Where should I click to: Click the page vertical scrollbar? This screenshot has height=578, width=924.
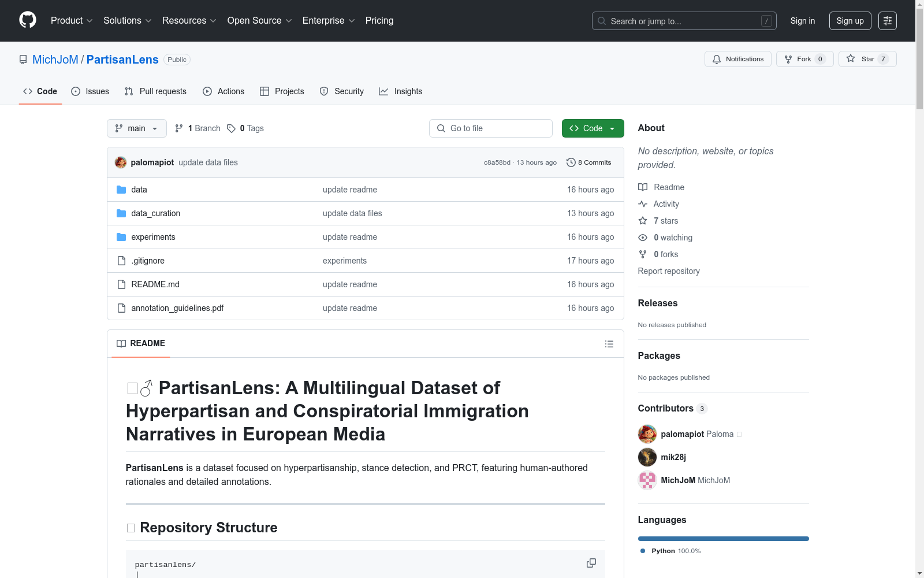click(920, 289)
